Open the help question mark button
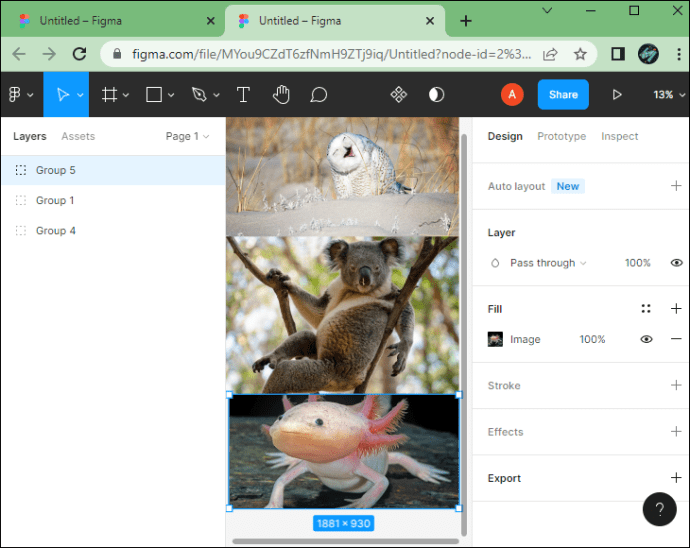This screenshot has width=690, height=548. tap(660, 509)
